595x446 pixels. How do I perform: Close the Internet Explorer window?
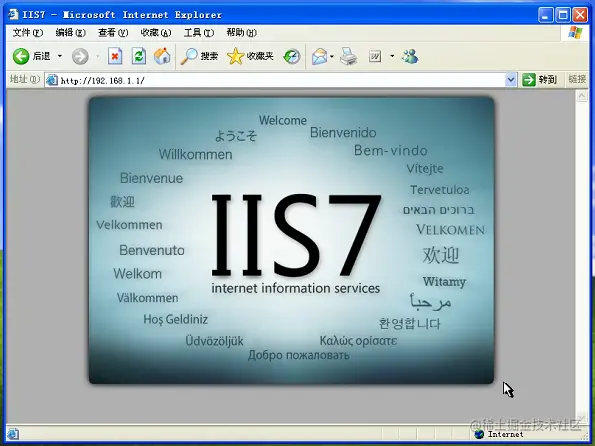(580, 15)
